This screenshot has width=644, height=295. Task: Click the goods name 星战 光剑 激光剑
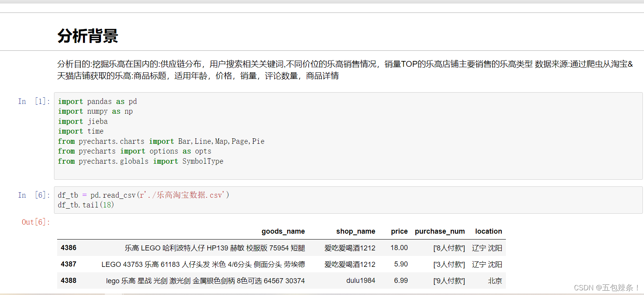point(205,281)
